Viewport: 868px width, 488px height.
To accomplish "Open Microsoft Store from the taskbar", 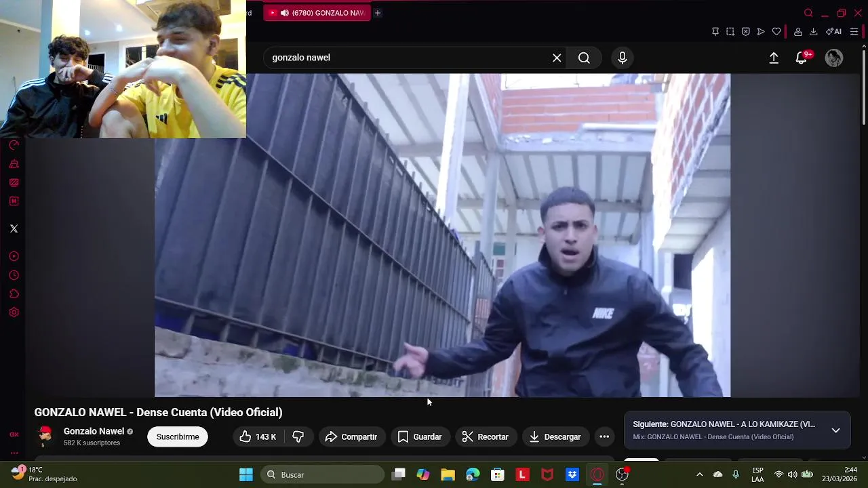I will 498,474.
